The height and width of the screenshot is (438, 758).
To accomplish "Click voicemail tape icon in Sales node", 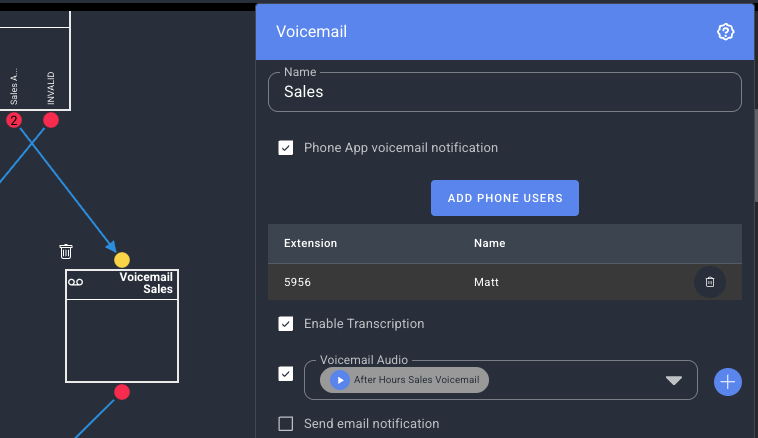I will 75,282.
